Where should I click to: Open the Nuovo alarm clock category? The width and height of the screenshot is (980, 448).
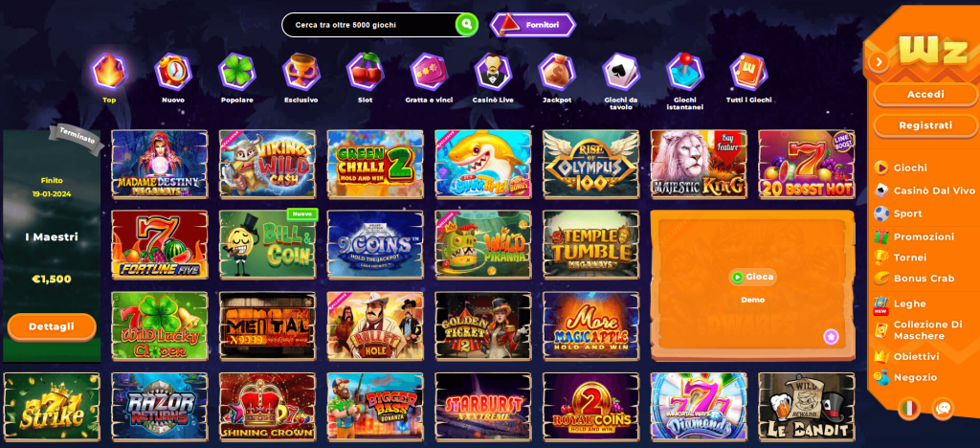click(173, 71)
